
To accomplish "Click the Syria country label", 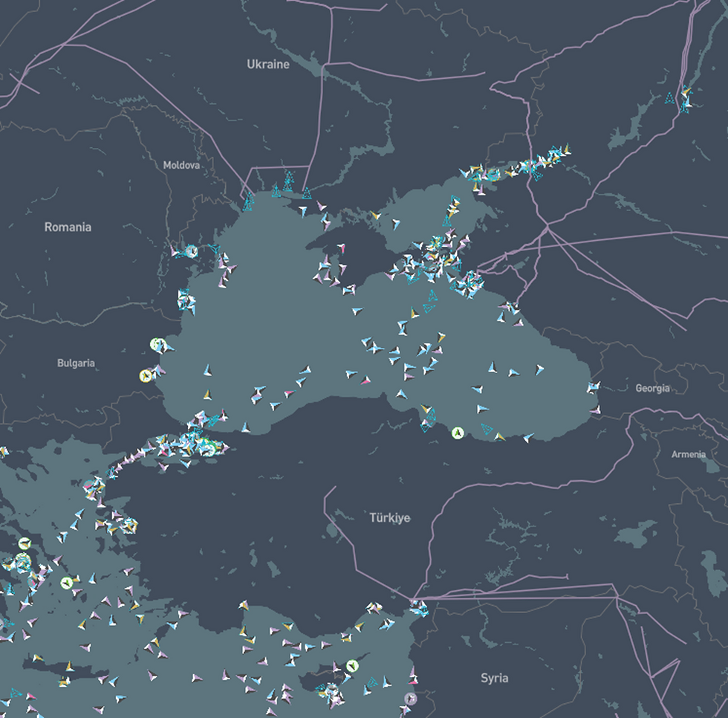I will [x=495, y=678].
